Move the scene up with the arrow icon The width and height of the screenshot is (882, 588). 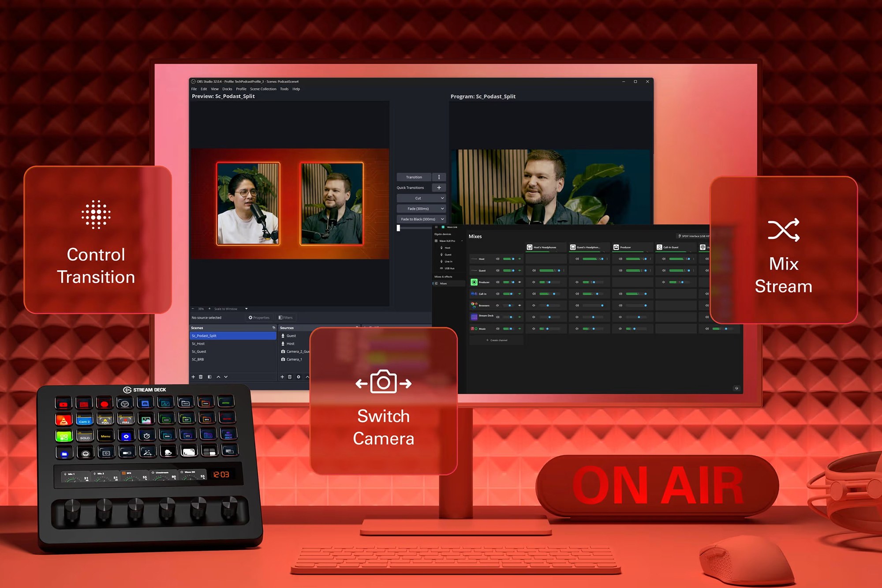pos(218,377)
